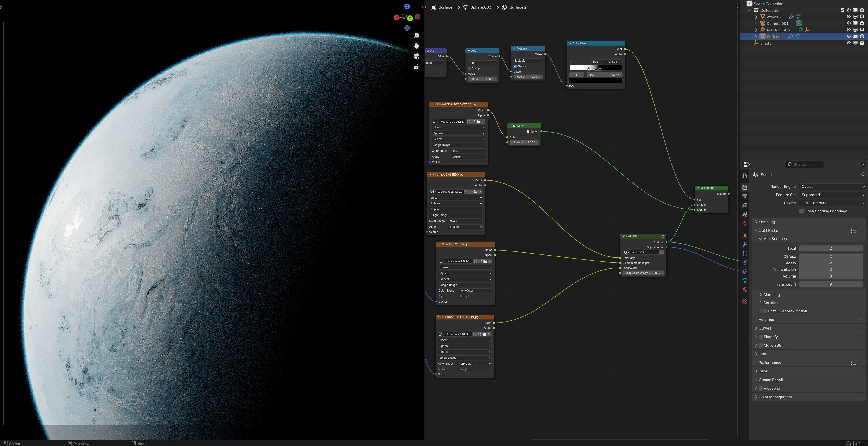The image size is (868, 446).
Task: Open the Render Engine dropdown
Action: pyautogui.click(x=832, y=187)
